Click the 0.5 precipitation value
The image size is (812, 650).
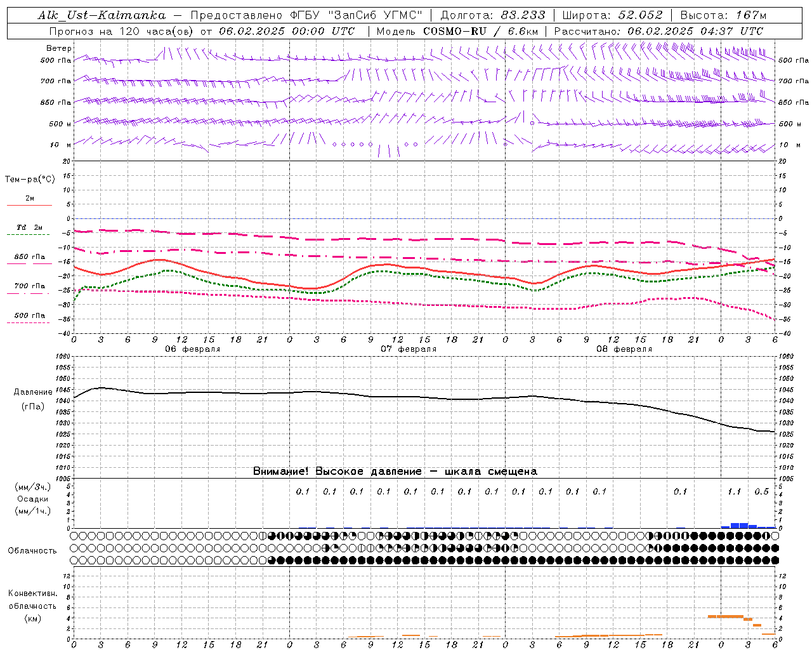click(x=761, y=492)
